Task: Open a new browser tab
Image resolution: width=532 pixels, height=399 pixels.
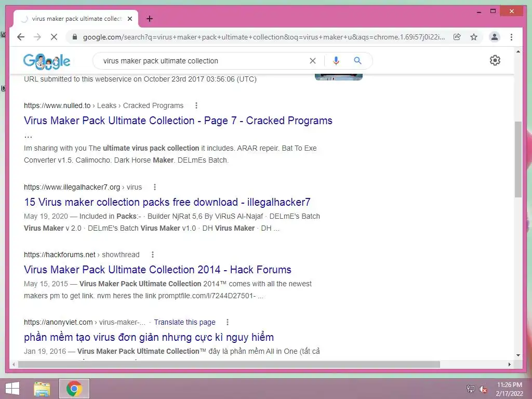Action: pos(150,19)
